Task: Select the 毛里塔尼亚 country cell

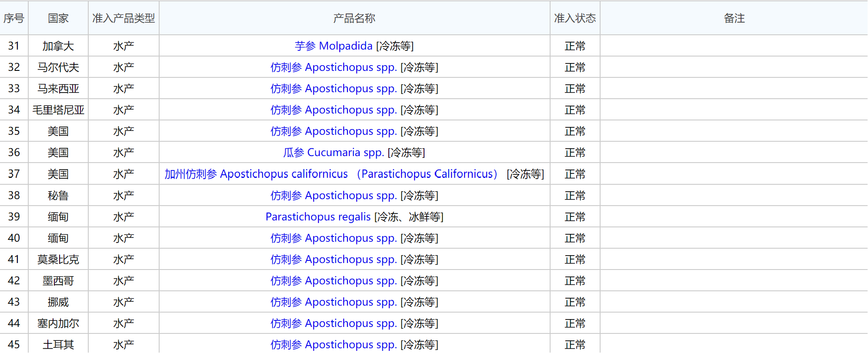Action: (x=58, y=110)
